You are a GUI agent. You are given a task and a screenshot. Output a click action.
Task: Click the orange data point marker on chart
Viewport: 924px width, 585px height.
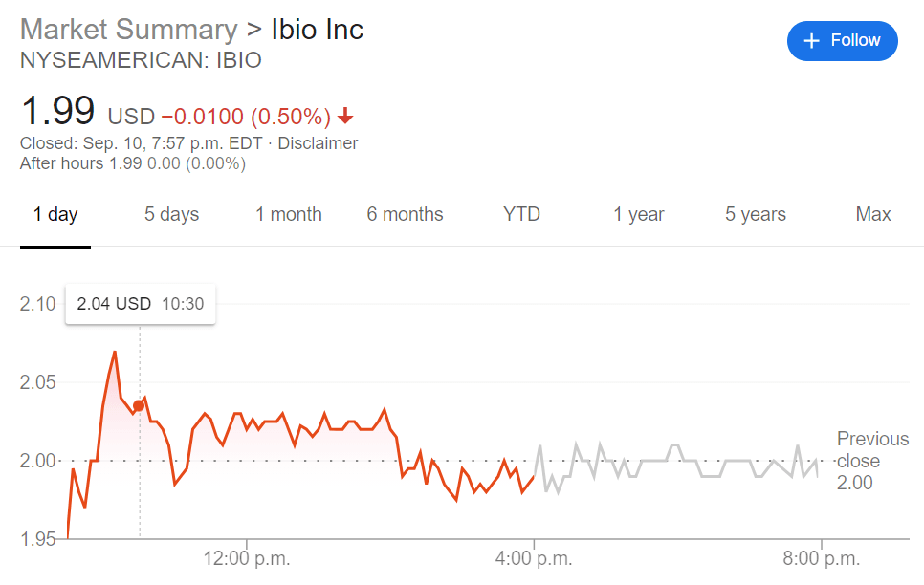(x=139, y=406)
